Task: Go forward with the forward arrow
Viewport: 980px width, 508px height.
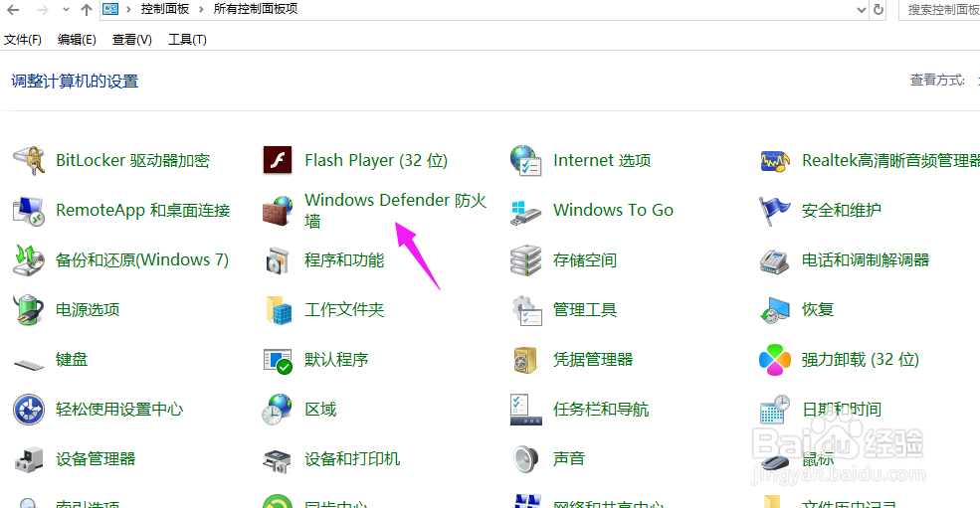Action: (x=43, y=9)
